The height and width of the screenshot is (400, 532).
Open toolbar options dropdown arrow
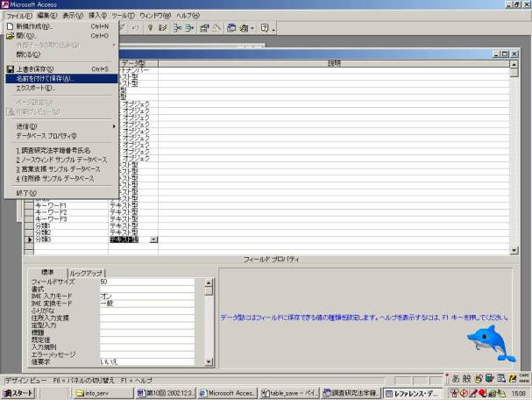(273, 31)
